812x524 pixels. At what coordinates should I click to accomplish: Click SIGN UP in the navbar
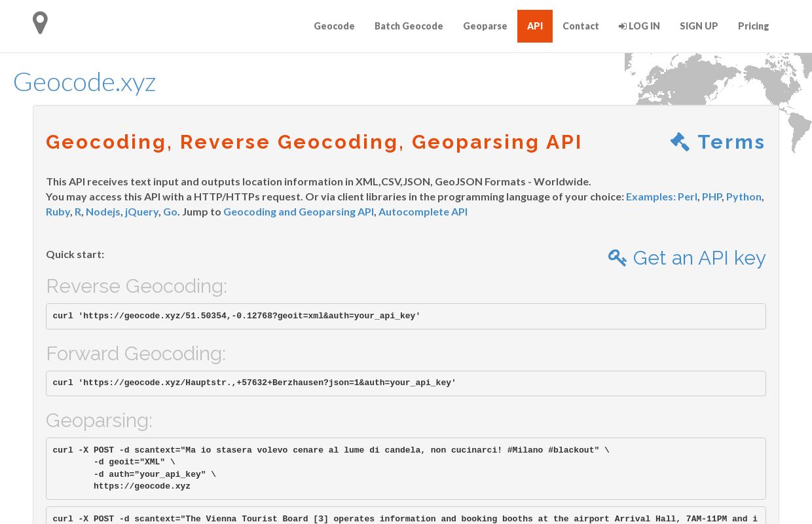699,26
